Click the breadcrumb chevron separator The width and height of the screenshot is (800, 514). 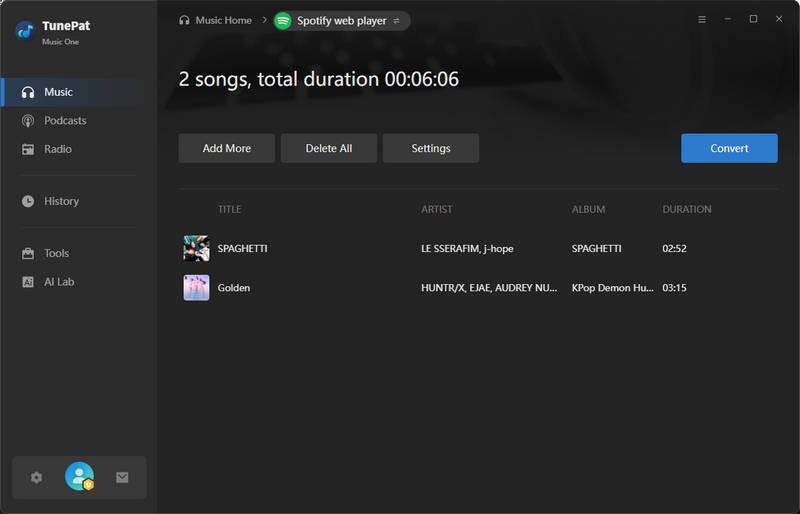[x=264, y=20]
